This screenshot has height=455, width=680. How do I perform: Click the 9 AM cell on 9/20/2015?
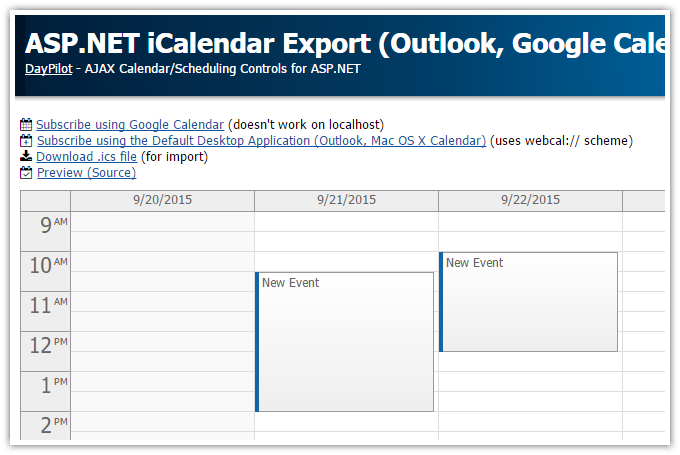point(162,221)
